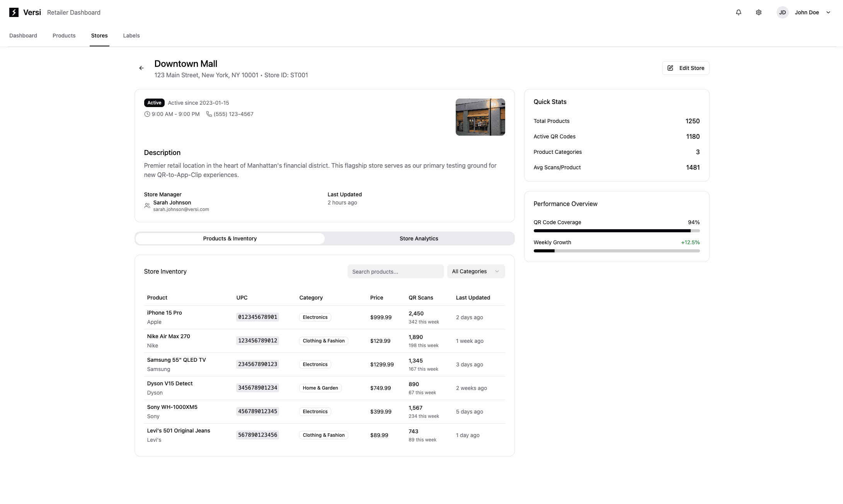Switch to the Labels tab
Screen dimensions: 843x504
pos(131,36)
